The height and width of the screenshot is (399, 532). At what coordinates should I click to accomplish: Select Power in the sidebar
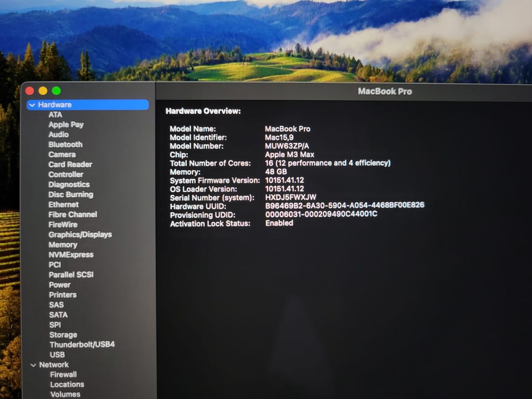pos(60,285)
